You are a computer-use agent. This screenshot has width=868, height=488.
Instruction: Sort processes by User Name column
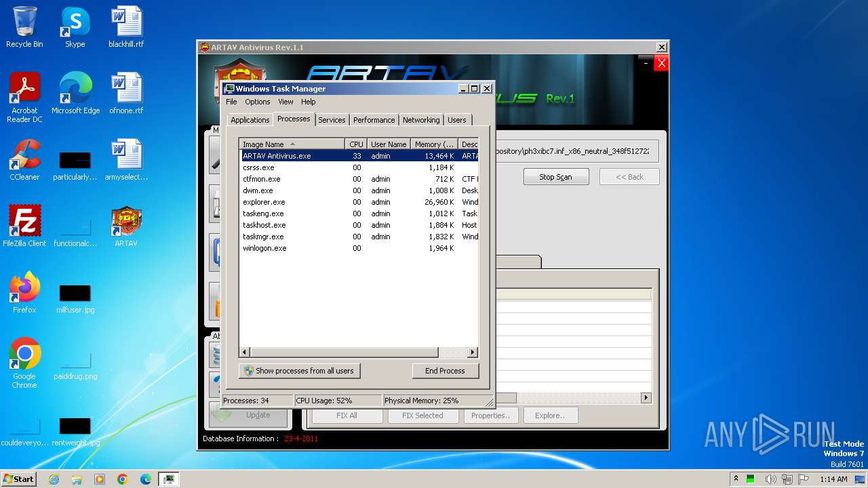[x=389, y=144]
